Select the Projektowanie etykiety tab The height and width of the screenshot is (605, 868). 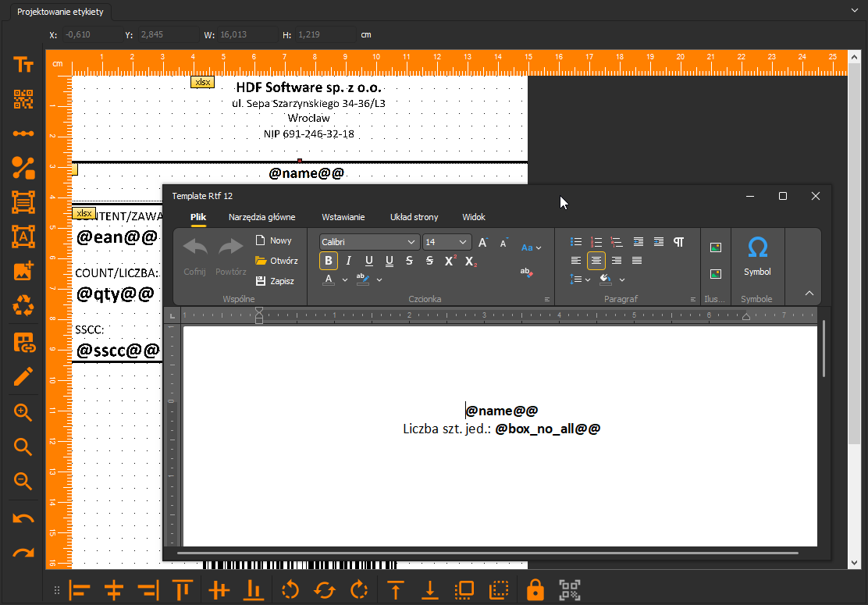point(60,12)
